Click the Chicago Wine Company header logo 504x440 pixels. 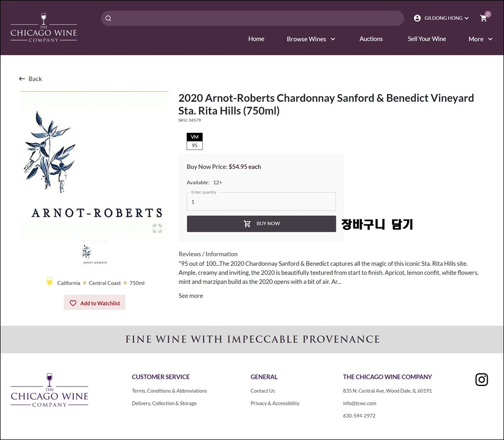[x=44, y=28]
